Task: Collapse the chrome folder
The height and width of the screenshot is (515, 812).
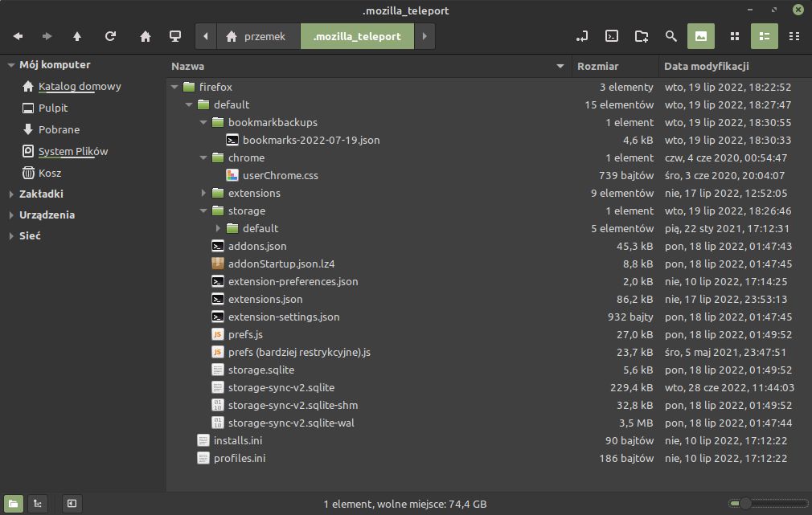Action: [x=203, y=157]
